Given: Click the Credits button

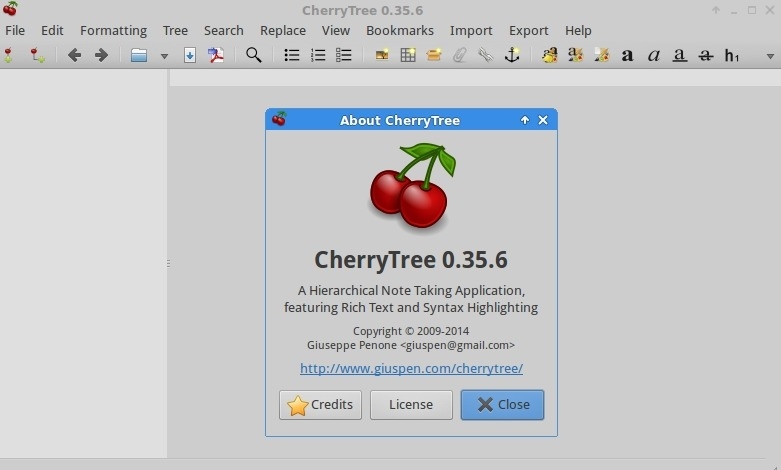Looking at the screenshot, I should [320, 404].
